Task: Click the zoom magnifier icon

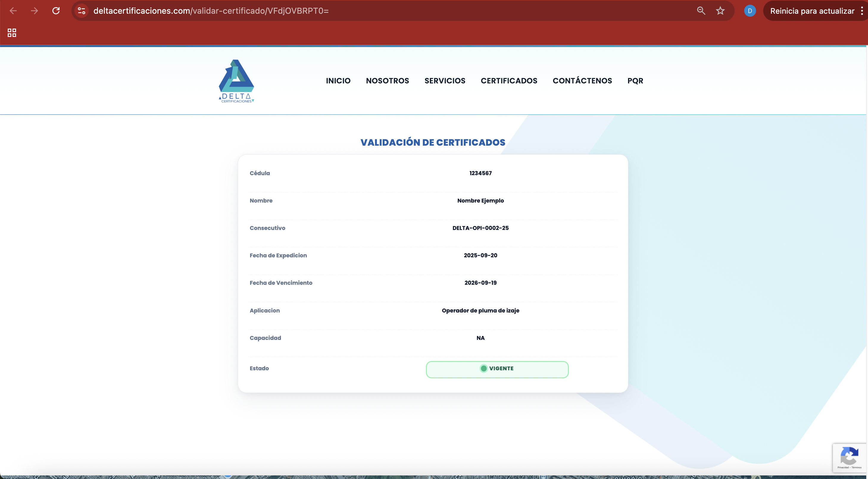Action: coord(701,11)
